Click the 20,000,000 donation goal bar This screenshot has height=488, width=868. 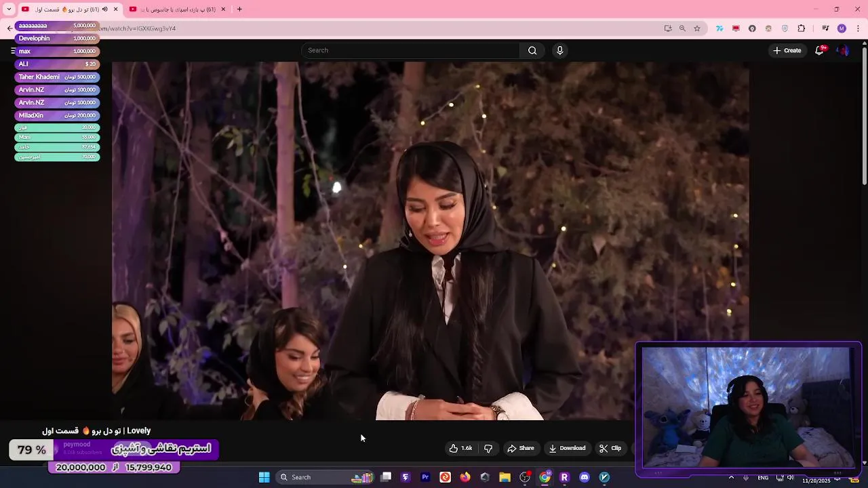click(x=114, y=467)
